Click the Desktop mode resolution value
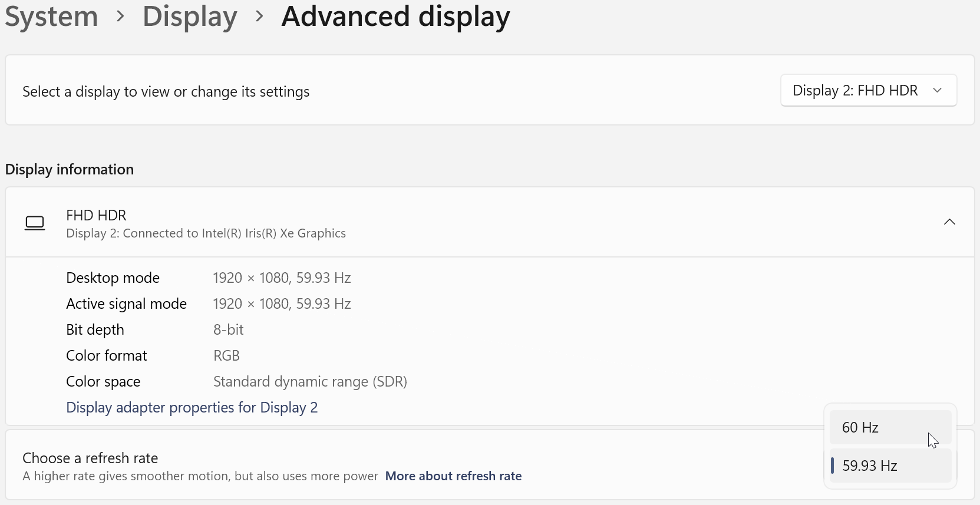The height and width of the screenshot is (505, 980). (282, 278)
